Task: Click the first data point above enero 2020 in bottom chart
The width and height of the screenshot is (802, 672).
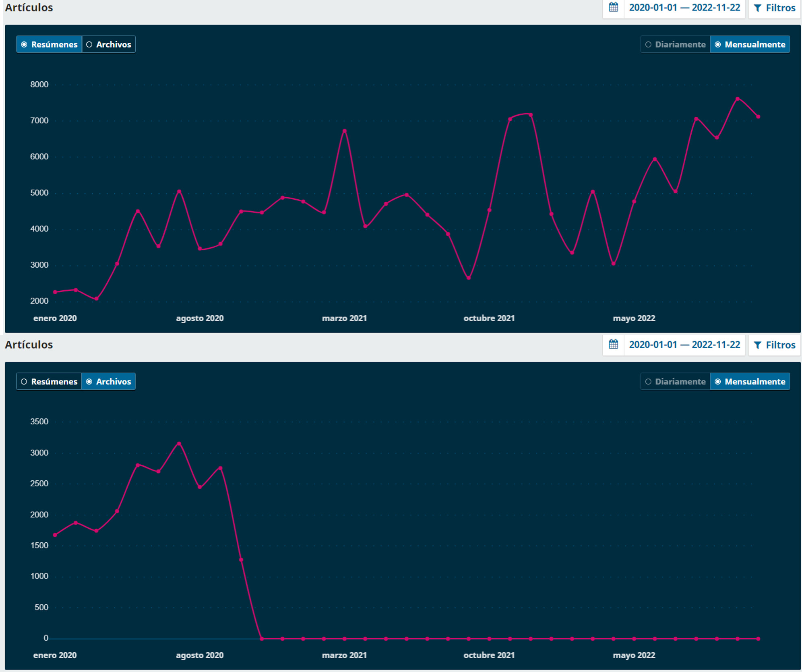Action: pos(55,535)
